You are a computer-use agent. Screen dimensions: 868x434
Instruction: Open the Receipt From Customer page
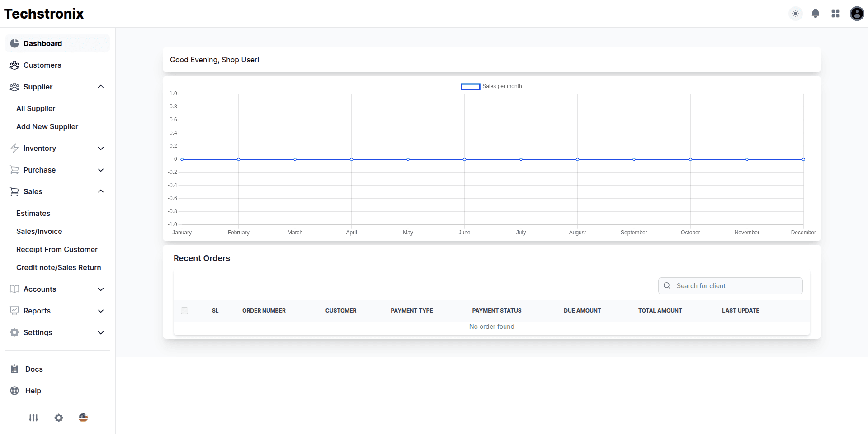tap(57, 249)
